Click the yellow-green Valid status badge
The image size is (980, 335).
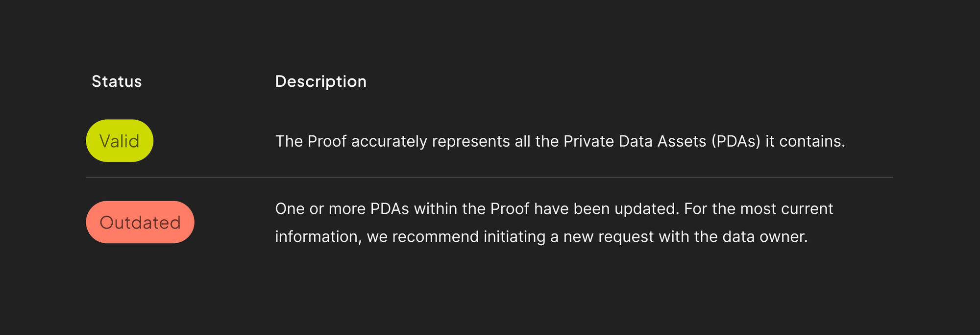point(120,141)
